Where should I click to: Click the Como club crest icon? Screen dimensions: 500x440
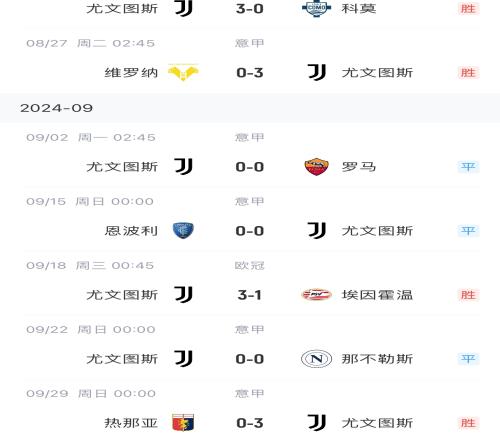point(316,8)
